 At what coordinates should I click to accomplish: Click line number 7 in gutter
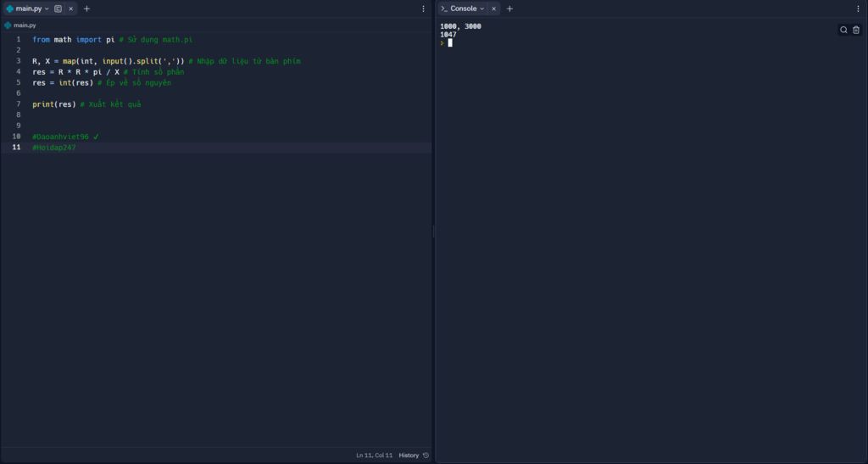tap(19, 104)
